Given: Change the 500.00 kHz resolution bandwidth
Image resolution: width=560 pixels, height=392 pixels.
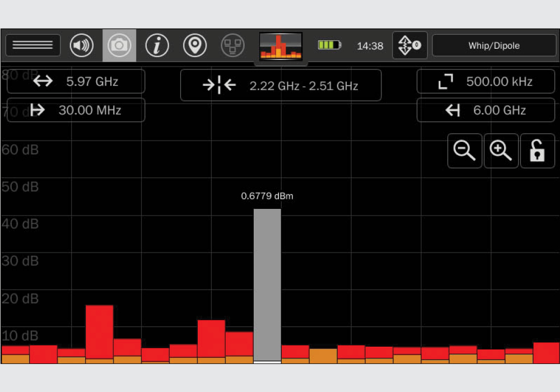Looking at the screenshot, I should [x=486, y=82].
